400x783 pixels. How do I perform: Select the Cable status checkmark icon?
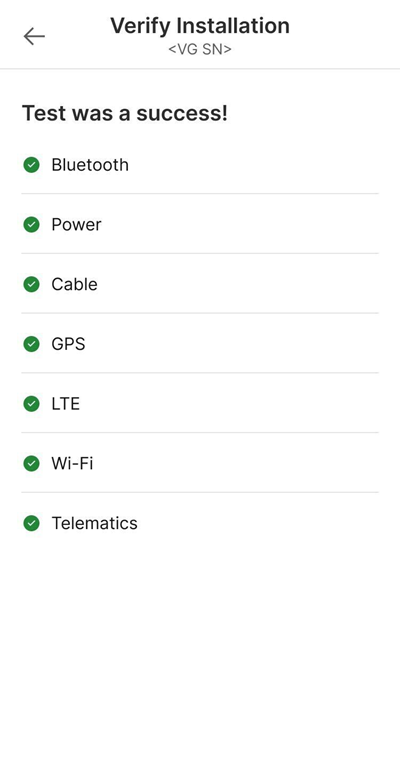pyautogui.click(x=31, y=284)
